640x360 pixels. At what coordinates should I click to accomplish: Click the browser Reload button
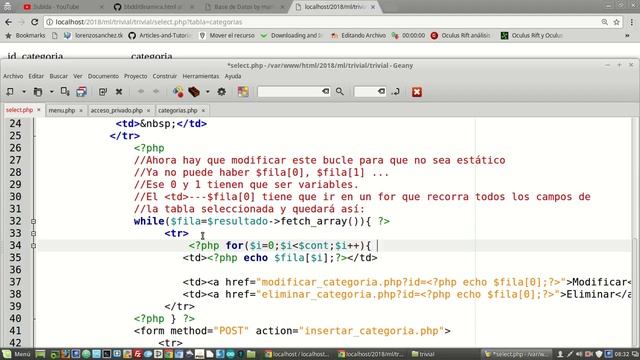click(x=35, y=22)
